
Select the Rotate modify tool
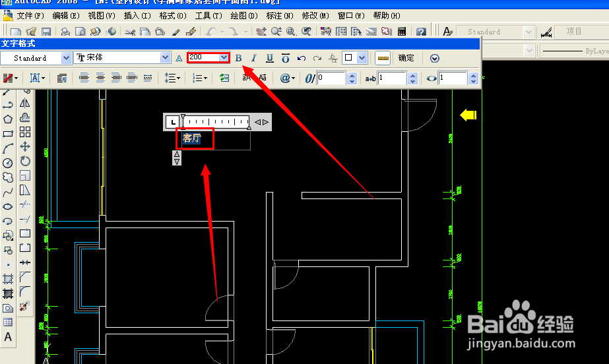(25, 161)
